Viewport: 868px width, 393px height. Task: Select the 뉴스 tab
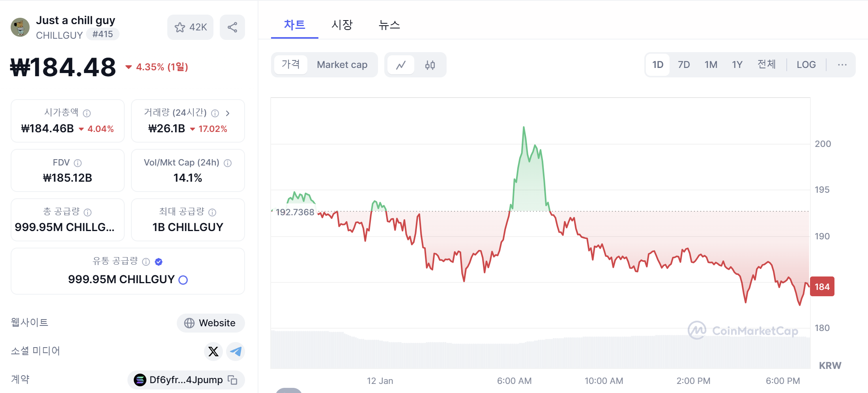(389, 25)
